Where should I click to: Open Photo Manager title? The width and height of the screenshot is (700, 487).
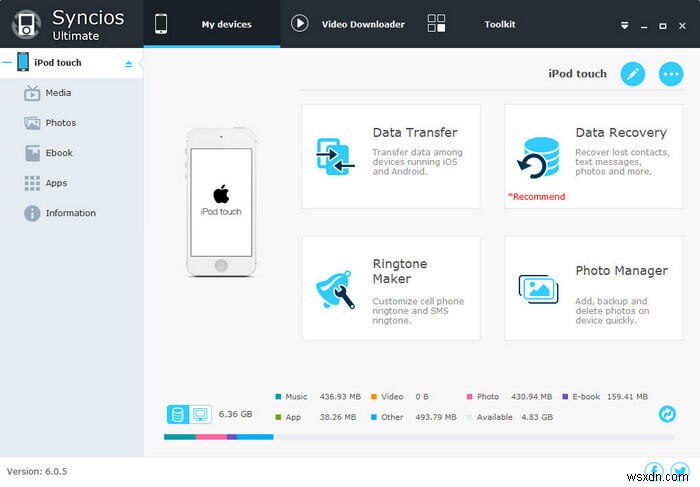click(621, 271)
